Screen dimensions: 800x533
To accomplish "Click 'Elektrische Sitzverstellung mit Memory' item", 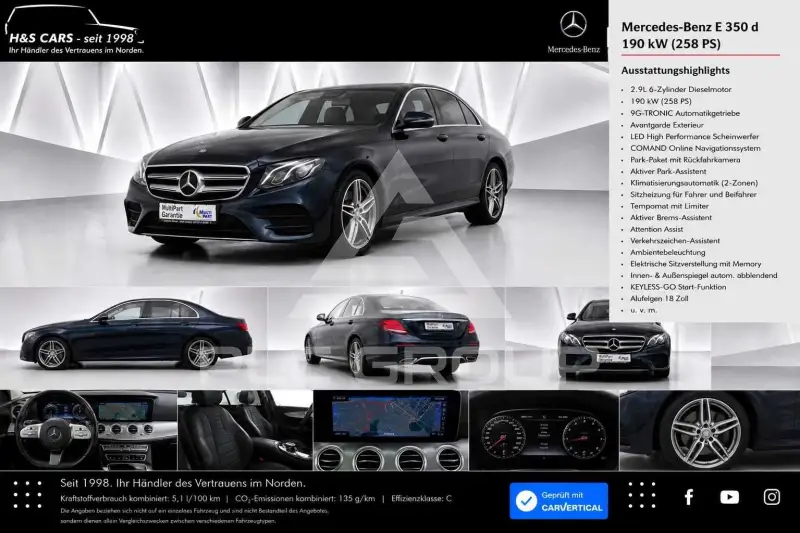I will [x=695, y=264].
